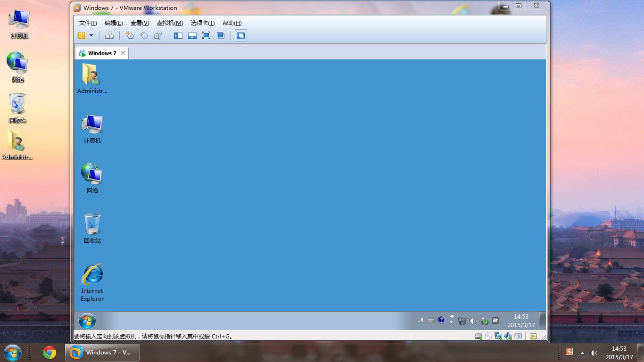This screenshot has height=362, width=644.
Task: Click the sound adapter status icon
Action: click(x=508, y=336)
